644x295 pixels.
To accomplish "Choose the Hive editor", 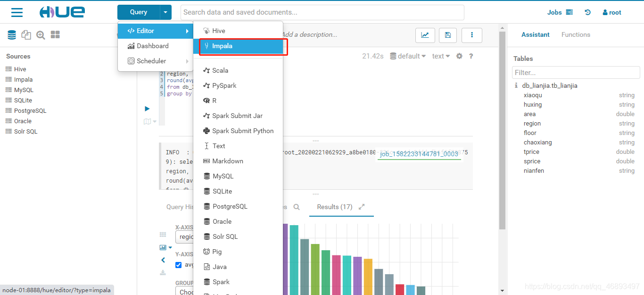I will (238, 31).
